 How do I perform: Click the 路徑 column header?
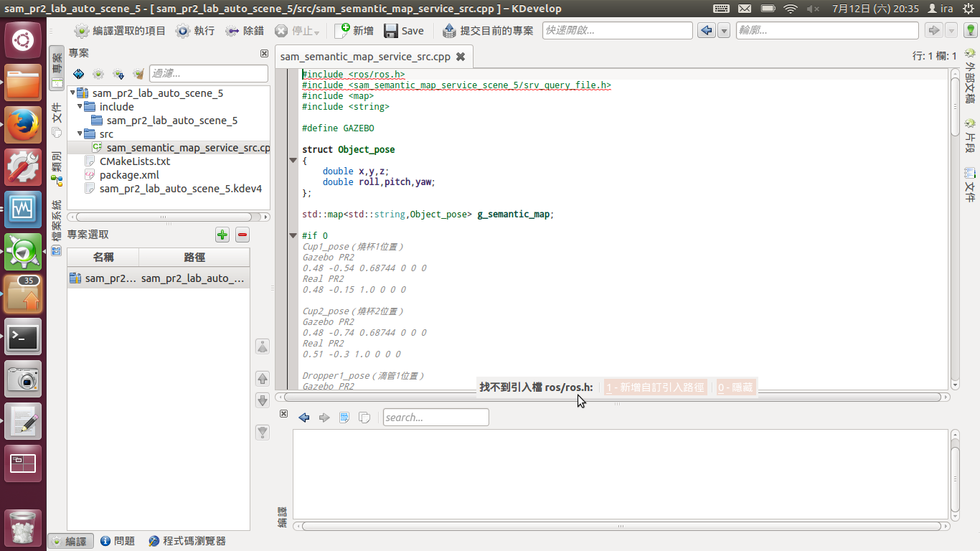(194, 258)
